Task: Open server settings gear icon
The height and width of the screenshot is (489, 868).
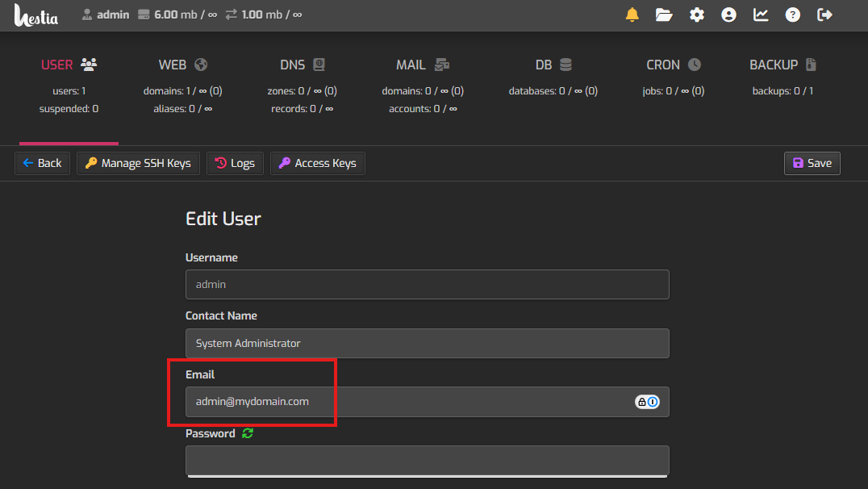Action: pos(696,15)
